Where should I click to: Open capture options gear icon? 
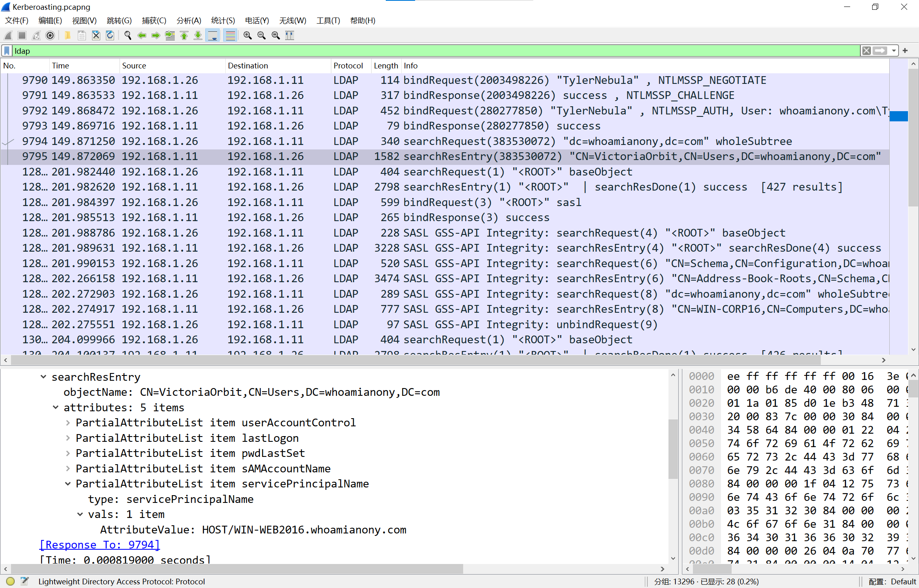click(50, 35)
